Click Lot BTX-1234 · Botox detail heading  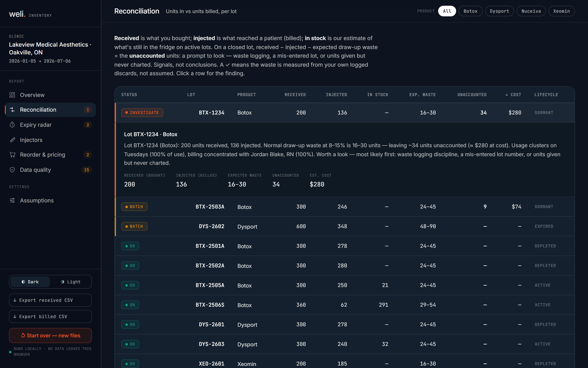pyautogui.click(x=151, y=134)
